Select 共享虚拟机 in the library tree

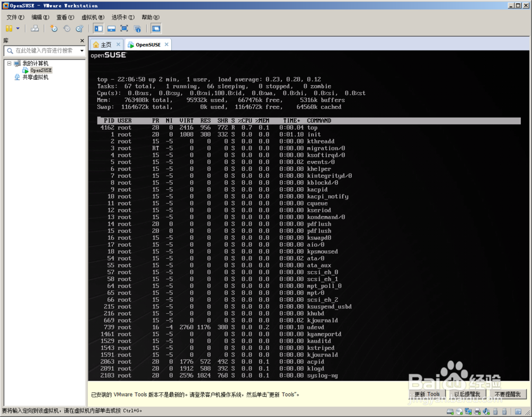tap(35, 77)
